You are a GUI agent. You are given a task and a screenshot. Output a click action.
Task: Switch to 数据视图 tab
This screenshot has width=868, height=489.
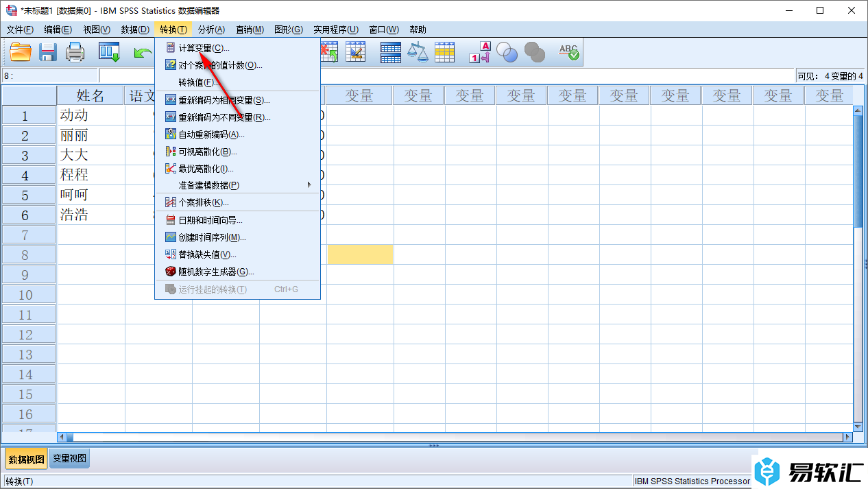click(26, 459)
